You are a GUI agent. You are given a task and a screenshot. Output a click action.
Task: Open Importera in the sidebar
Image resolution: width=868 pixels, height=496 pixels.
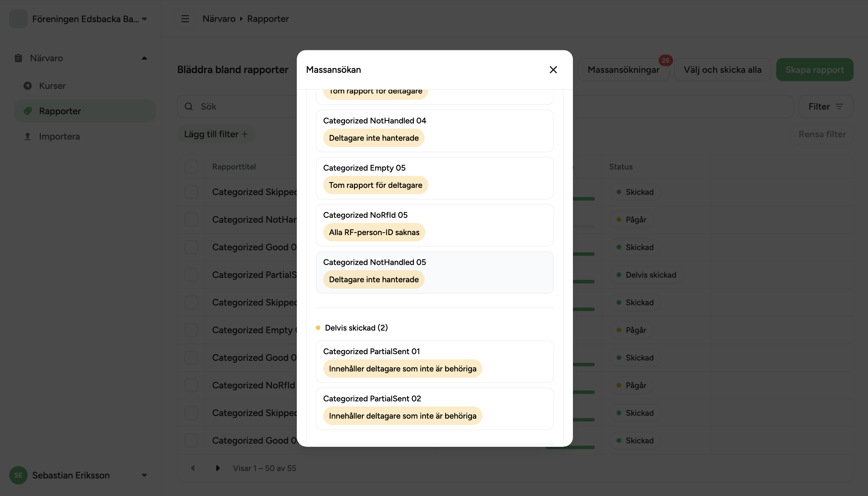(85, 136)
